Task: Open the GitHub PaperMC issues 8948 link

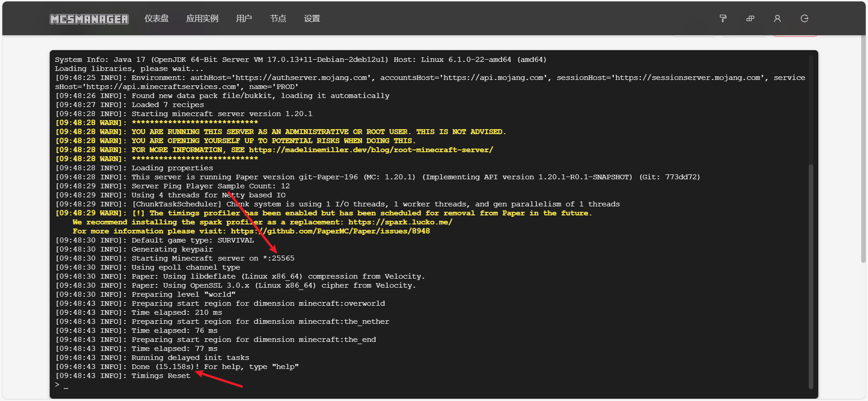Action: point(330,231)
